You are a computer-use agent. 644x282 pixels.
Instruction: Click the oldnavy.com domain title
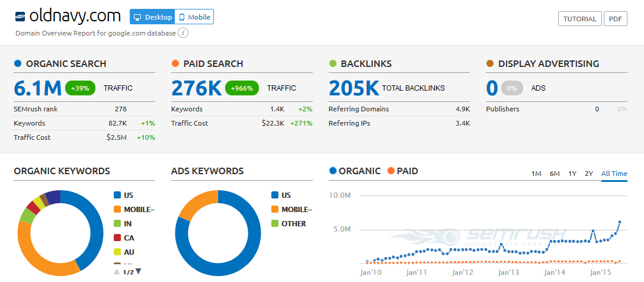(x=75, y=17)
